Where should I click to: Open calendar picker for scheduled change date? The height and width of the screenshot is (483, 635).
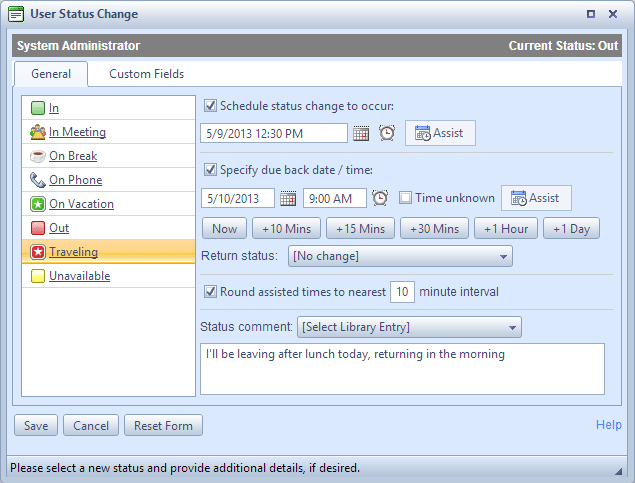click(x=361, y=133)
